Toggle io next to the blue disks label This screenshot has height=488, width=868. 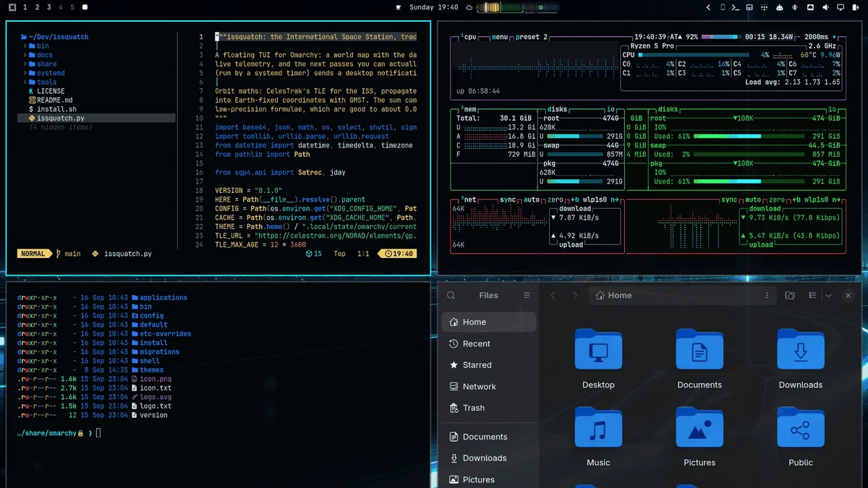tap(612, 110)
